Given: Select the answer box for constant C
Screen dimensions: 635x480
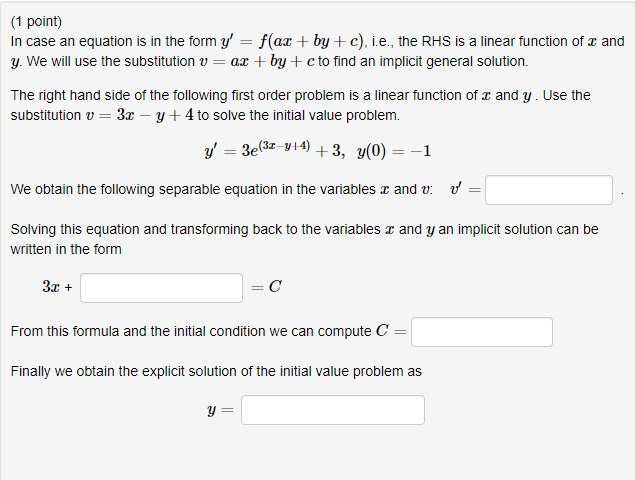Looking at the screenshot, I should tap(482, 332).
